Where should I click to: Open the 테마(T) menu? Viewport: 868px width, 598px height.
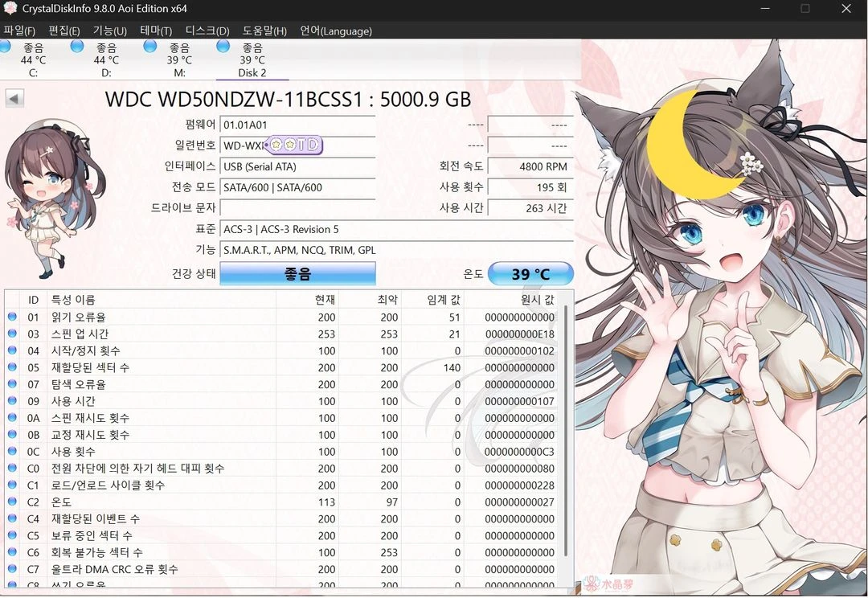click(x=156, y=31)
